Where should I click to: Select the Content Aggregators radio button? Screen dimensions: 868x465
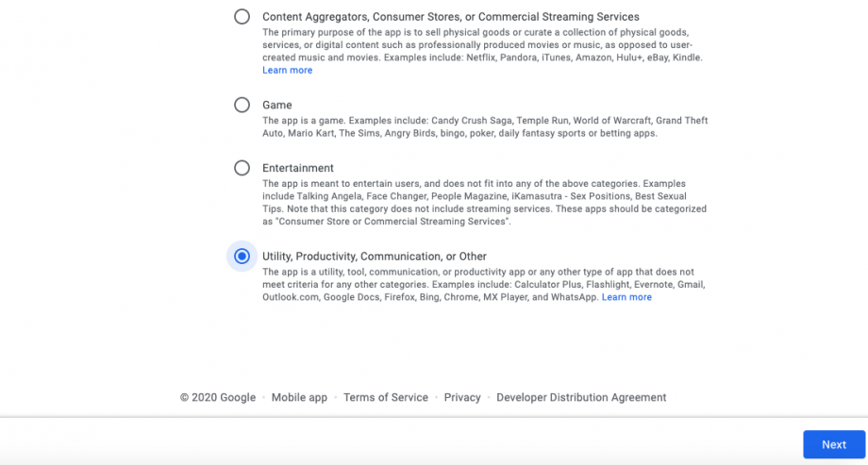tap(242, 17)
